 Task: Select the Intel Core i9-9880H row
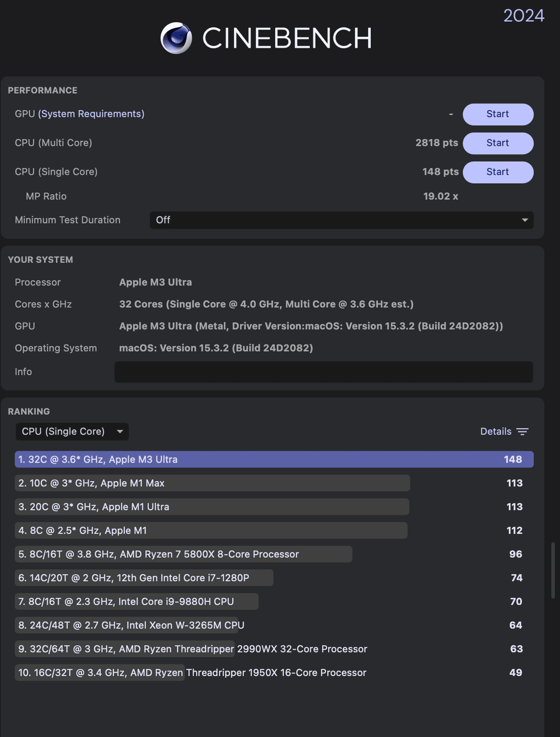tap(274, 601)
